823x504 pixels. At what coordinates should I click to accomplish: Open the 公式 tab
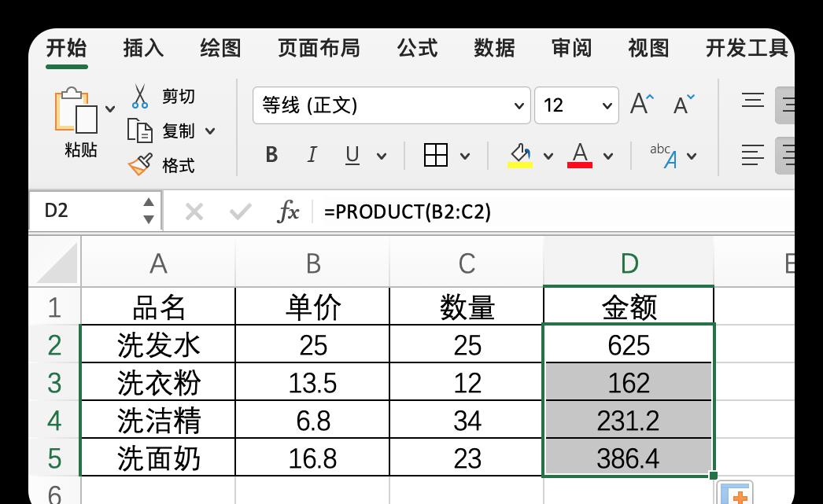tap(417, 48)
